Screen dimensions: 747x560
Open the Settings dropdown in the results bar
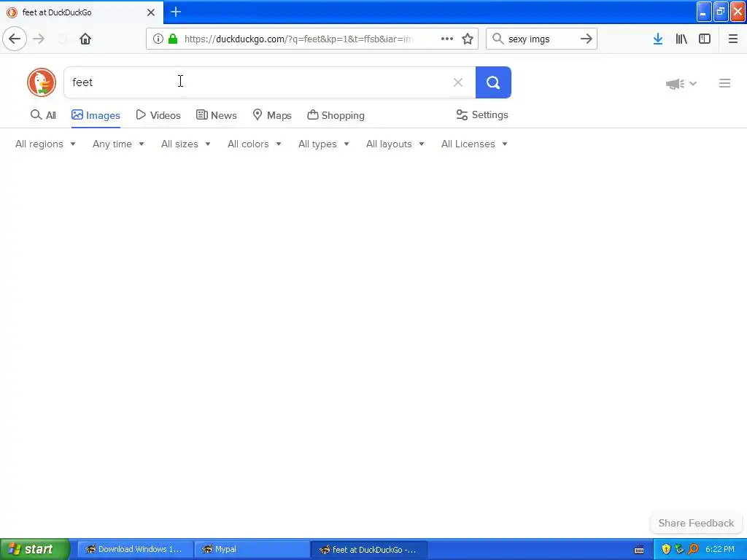click(x=482, y=114)
